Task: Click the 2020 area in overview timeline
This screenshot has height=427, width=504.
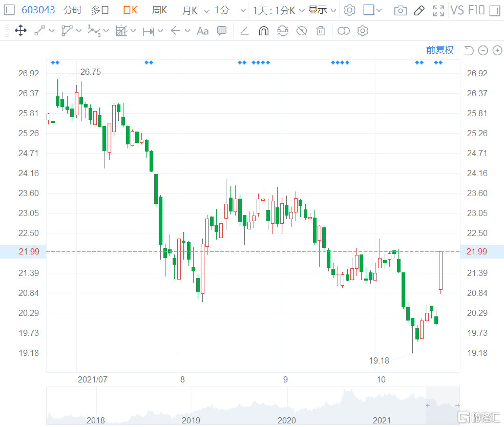Action: click(286, 420)
